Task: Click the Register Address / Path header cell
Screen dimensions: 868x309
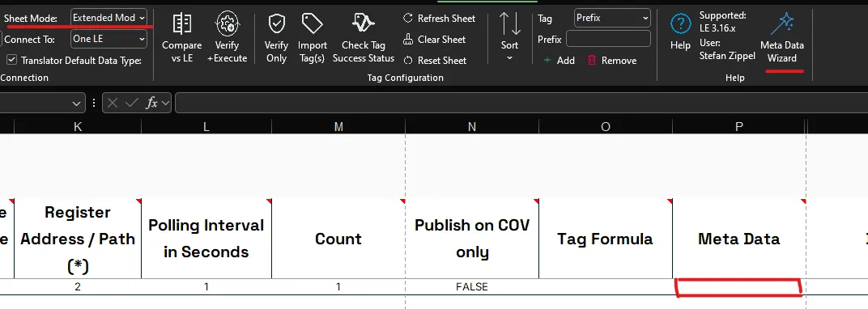Action: point(78,239)
